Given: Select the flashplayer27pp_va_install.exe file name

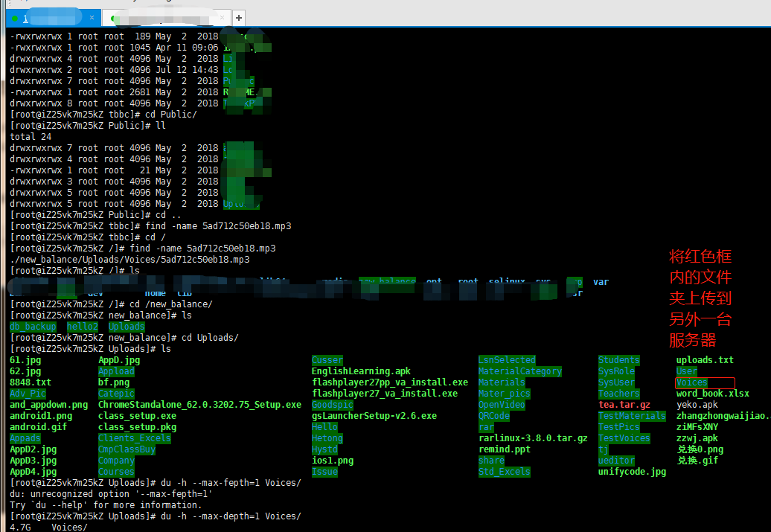Looking at the screenshot, I should coord(390,382).
